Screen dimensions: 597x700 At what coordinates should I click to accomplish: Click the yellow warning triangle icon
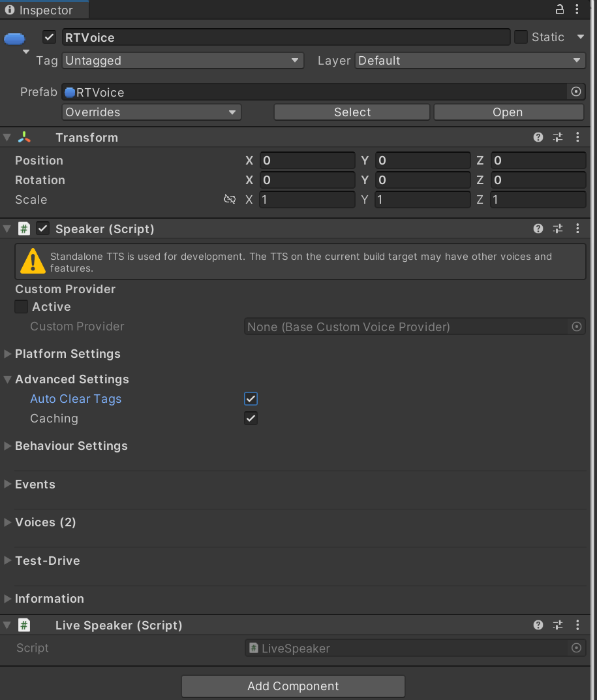(x=33, y=261)
